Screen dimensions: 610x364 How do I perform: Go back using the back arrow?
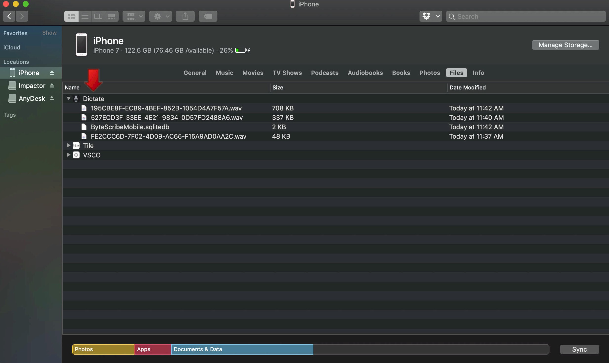click(9, 16)
